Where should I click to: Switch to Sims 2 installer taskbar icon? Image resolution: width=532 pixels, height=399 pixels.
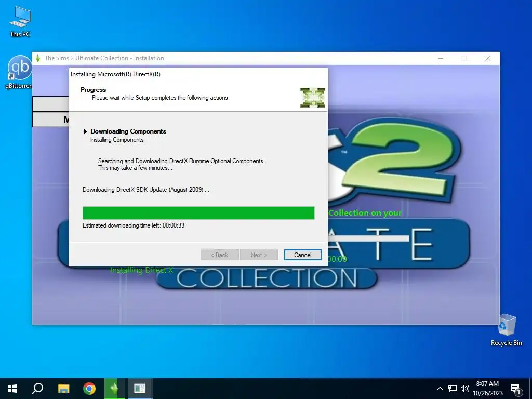[x=115, y=389]
